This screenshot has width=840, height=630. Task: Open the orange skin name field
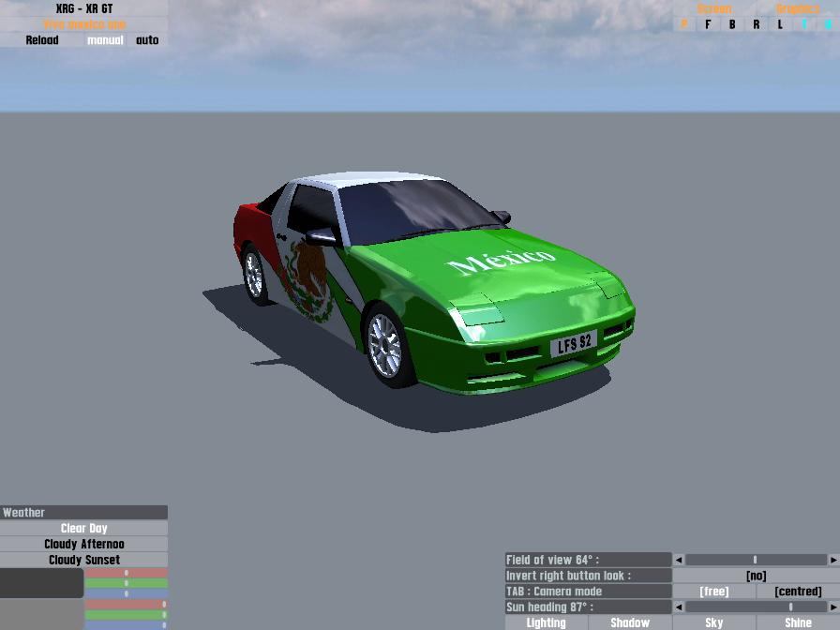pyautogui.click(x=84, y=24)
